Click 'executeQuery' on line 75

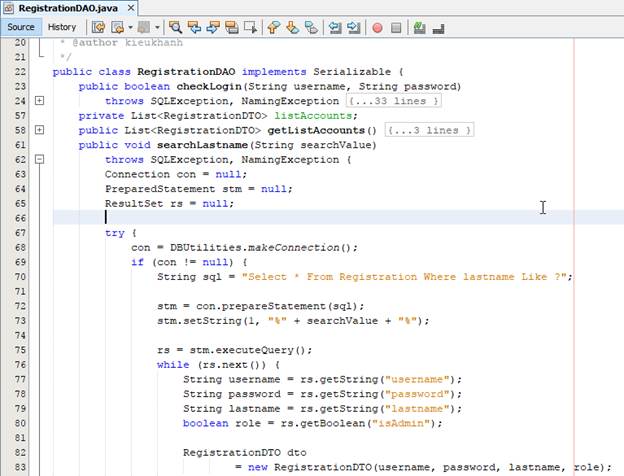tap(254, 350)
